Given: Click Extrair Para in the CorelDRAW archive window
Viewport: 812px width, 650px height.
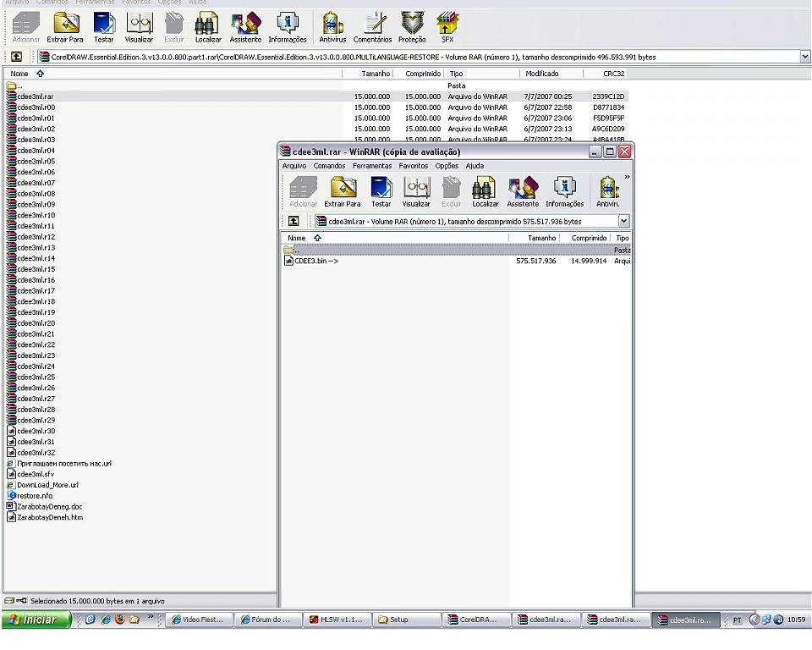Looking at the screenshot, I should pyautogui.click(x=65, y=27).
